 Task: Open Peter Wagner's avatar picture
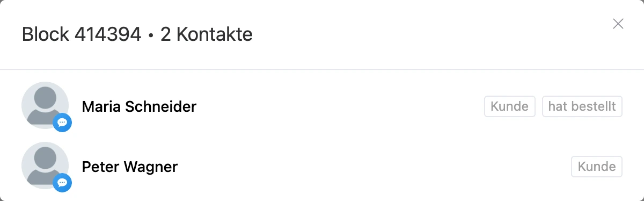coord(45,166)
